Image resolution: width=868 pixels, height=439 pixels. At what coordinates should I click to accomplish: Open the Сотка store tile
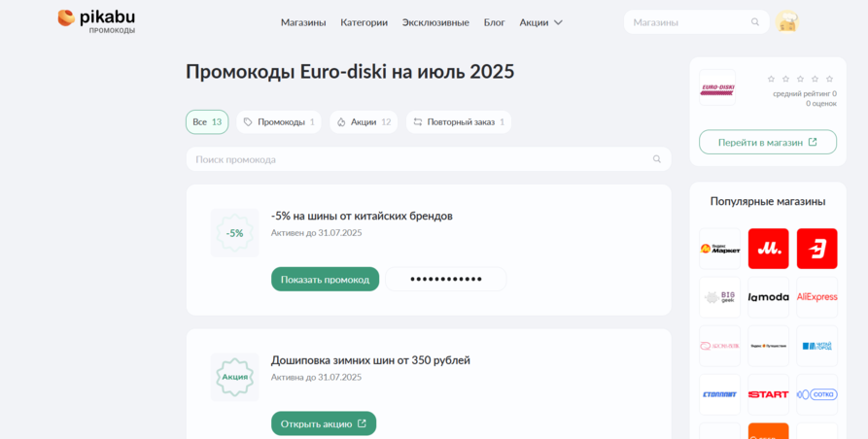pos(817,394)
